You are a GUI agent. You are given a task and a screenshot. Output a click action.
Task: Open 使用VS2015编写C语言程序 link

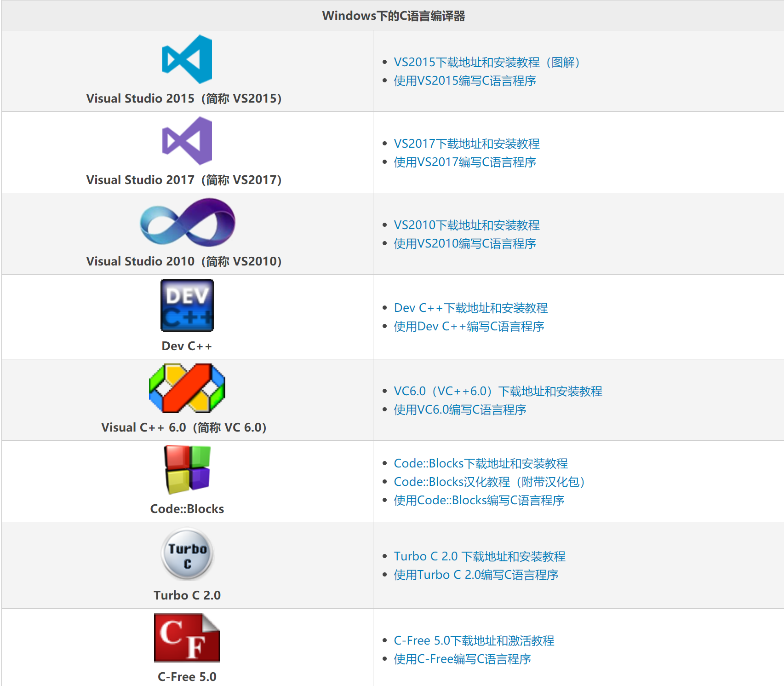click(465, 81)
